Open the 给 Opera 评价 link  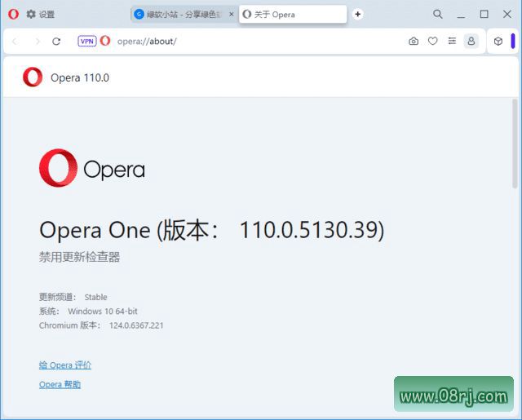coord(65,365)
